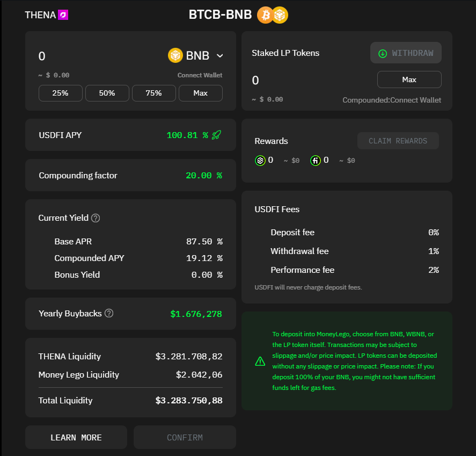Open the Current Yield help tooltip
The width and height of the screenshot is (476, 456).
[96, 218]
